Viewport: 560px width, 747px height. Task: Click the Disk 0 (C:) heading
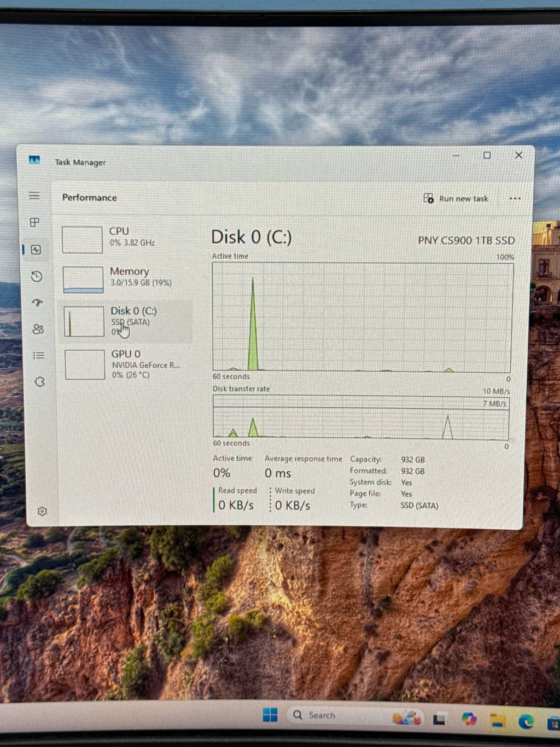252,237
